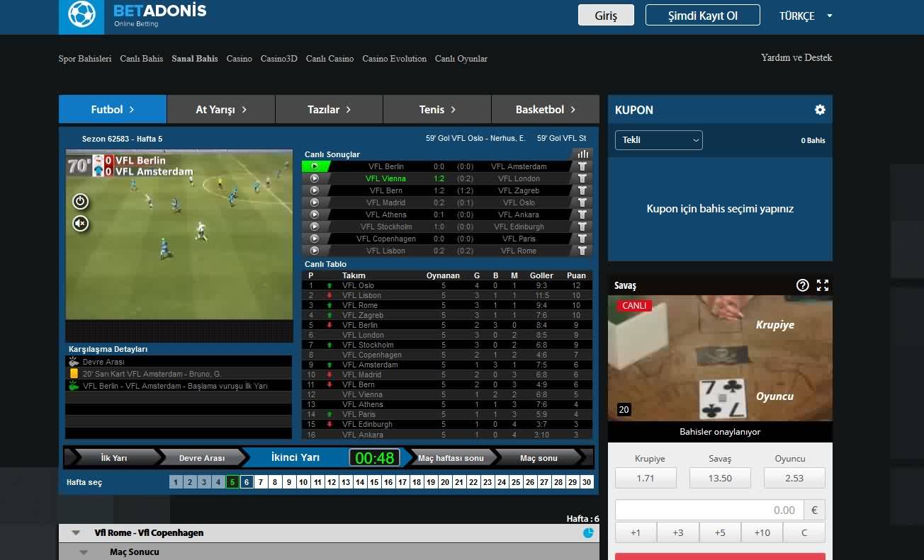Click shirt icon for VFL Madrid - Oslo row
The image size is (924, 560).
(x=582, y=202)
